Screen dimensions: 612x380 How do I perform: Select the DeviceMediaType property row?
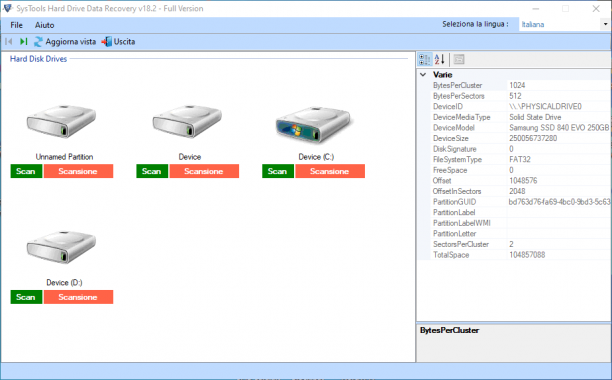click(520, 117)
